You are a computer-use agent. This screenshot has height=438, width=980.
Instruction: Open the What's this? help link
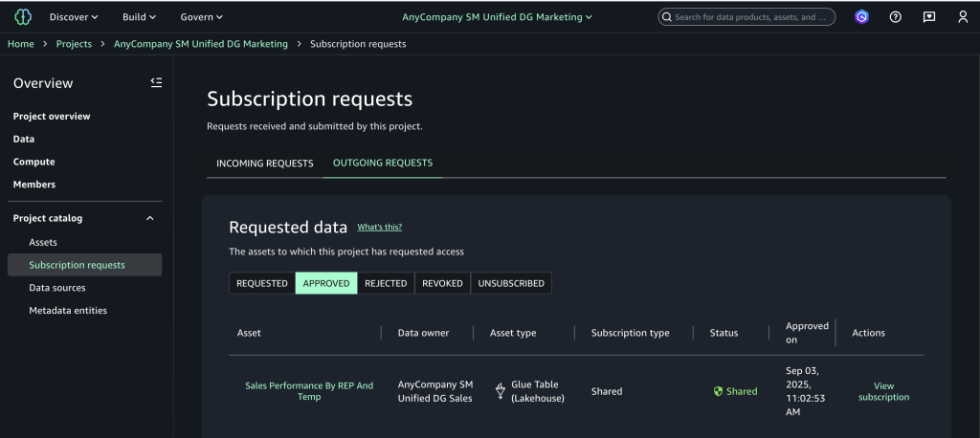pyautogui.click(x=379, y=228)
